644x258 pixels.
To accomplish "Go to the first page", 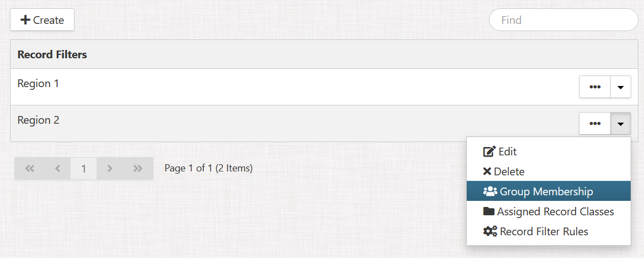I will point(30,168).
